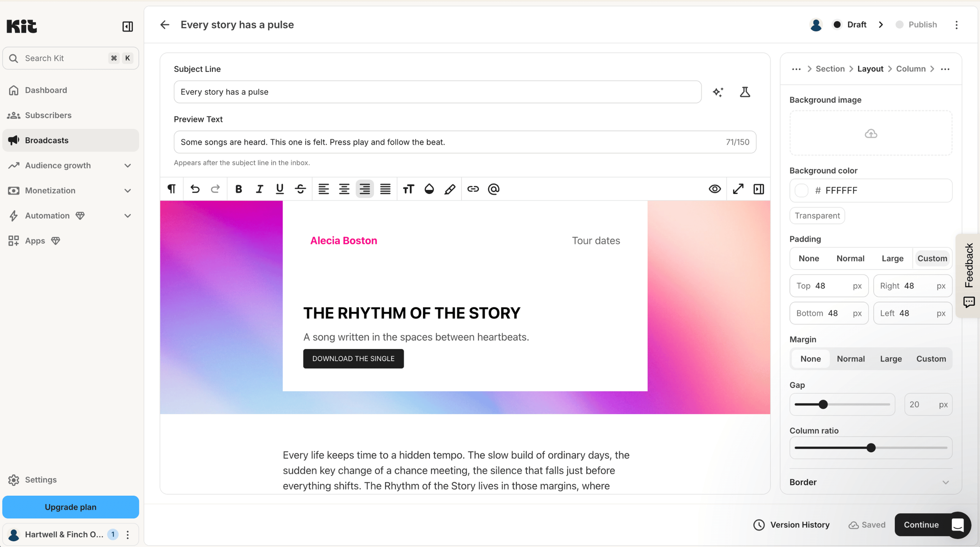Center align text
Image resolution: width=980 pixels, height=547 pixels.
click(344, 189)
